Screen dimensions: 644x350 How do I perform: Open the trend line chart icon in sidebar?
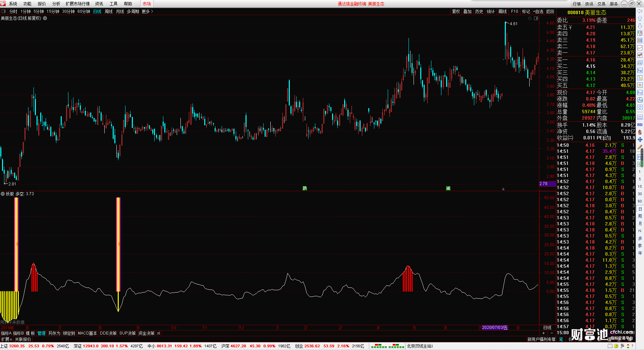(640, 48)
